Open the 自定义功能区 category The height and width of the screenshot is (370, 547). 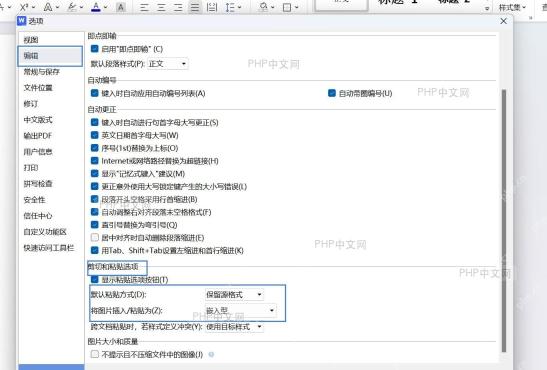[45, 232]
